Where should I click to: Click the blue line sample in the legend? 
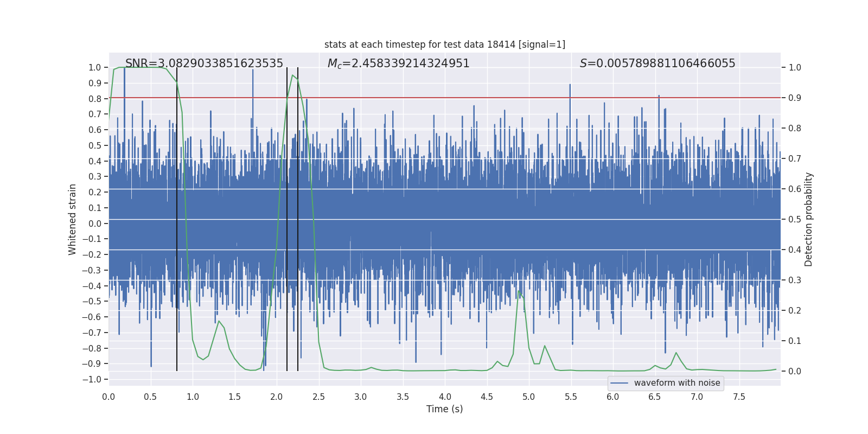(619, 383)
